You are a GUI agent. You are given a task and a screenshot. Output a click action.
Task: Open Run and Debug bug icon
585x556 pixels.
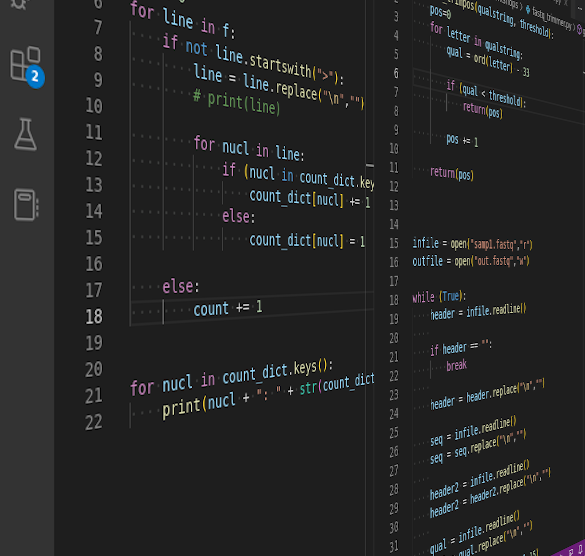pos(19,4)
